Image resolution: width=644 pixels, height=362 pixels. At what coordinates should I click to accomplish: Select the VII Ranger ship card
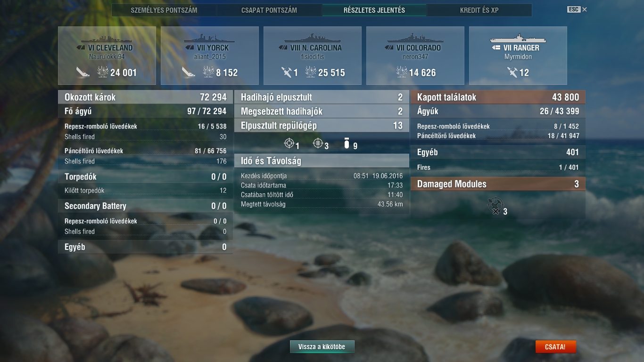(518, 56)
